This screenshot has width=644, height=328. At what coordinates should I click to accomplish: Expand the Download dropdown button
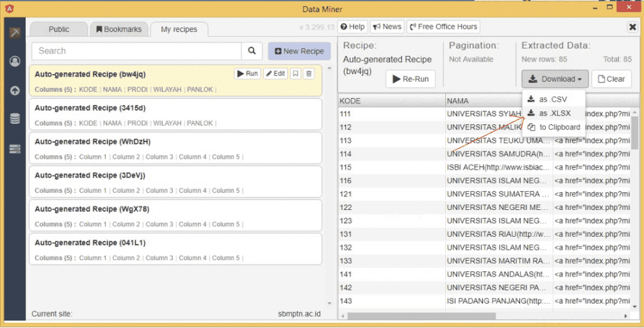point(555,79)
